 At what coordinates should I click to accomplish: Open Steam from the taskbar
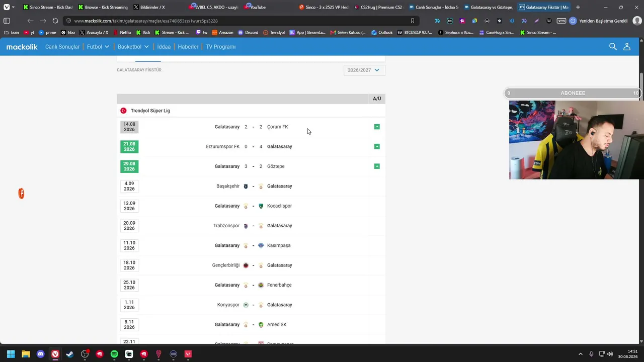[70, 354]
